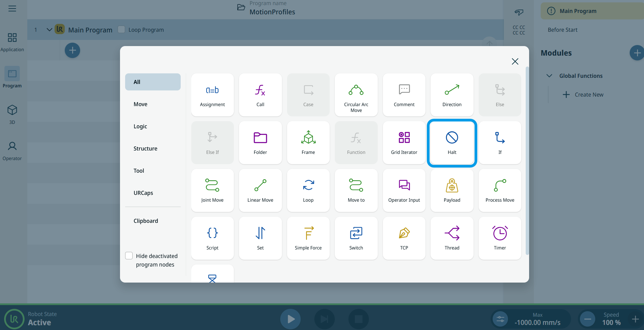
Task: Toggle the Loop Program checkbox
Action: coord(121,30)
